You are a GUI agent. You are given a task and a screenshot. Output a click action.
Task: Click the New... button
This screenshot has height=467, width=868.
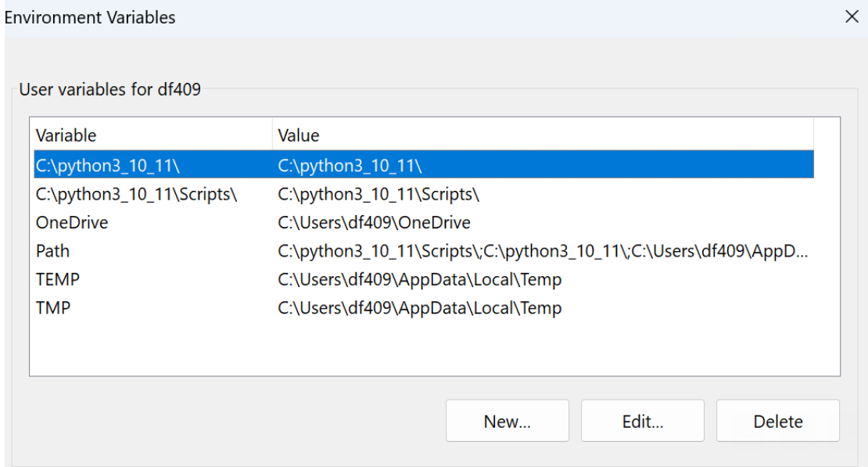(507, 422)
